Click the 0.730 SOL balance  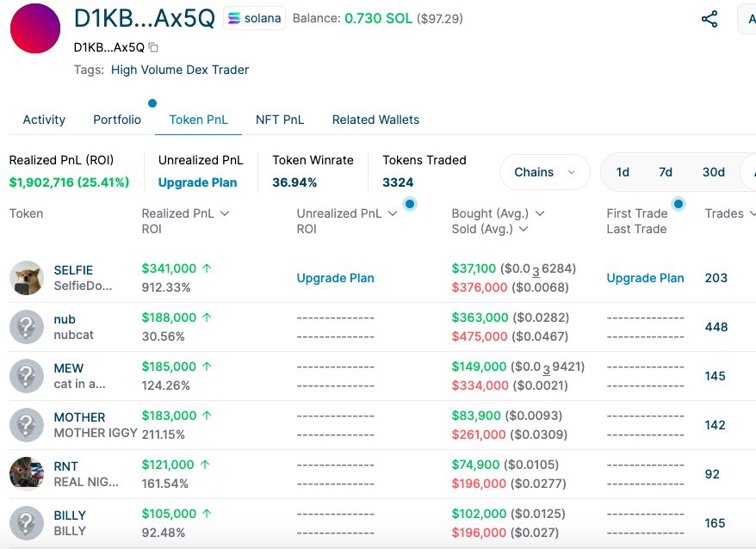pos(379,18)
